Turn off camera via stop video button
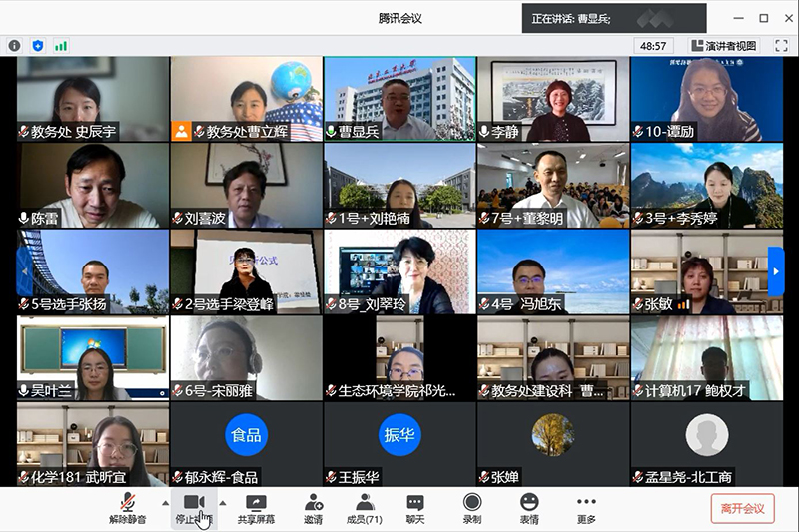Image resolution: width=799 pixels, height=532 pixels. 193,508
